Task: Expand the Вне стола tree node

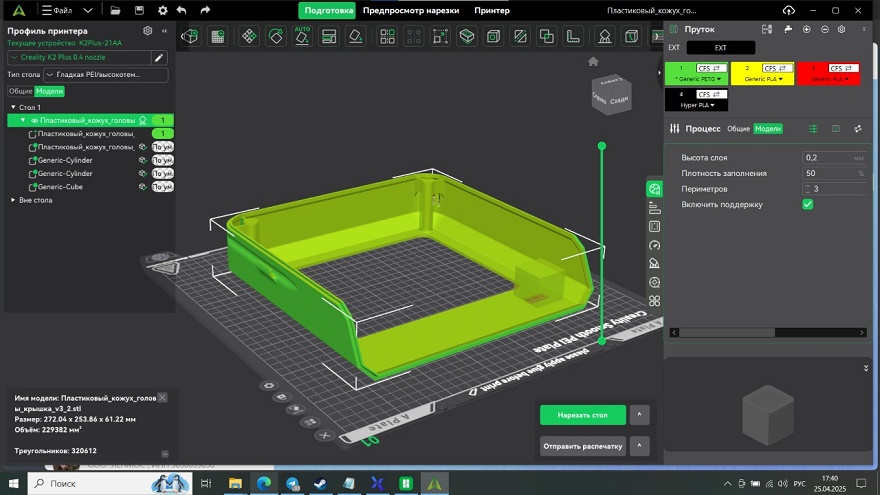Action: [x=13, y=200]
